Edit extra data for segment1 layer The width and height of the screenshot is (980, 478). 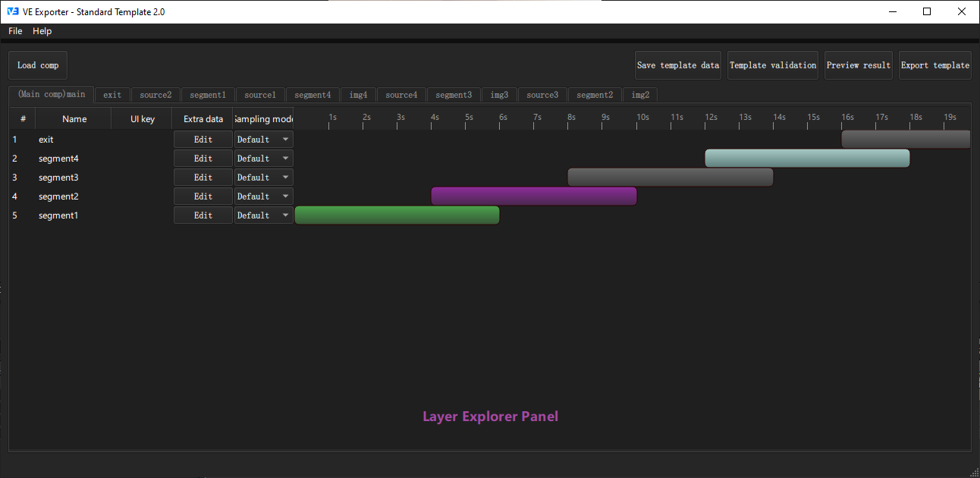click(x=203, y=215)
